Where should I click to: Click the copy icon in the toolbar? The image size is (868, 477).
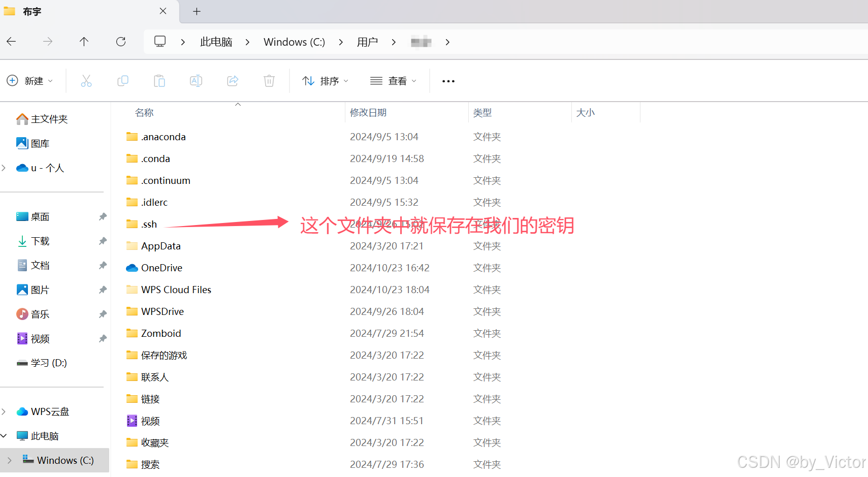click(x=123, y=81)
